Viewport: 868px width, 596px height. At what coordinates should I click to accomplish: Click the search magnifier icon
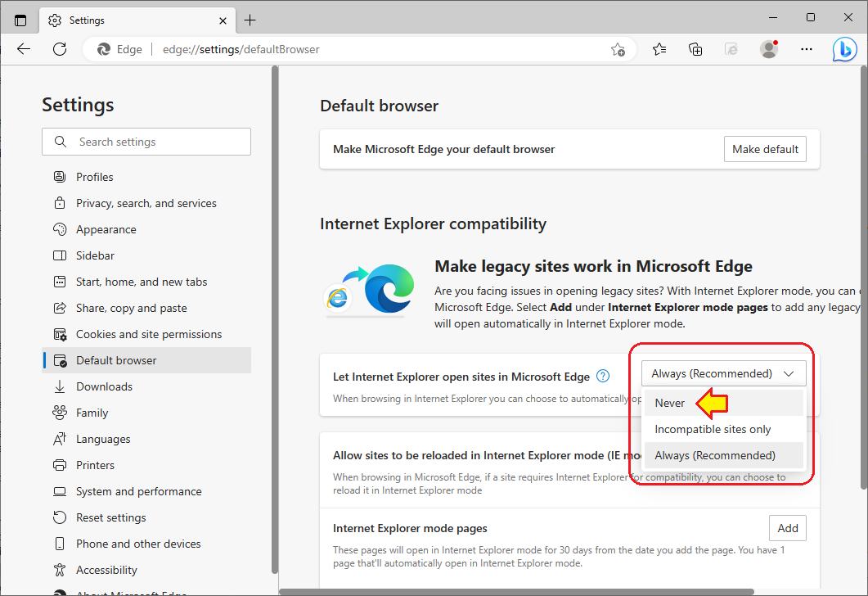[61, 142]
